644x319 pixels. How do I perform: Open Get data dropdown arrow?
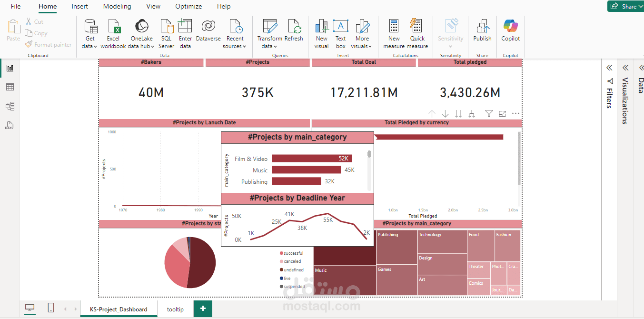(x=95, y=47)
